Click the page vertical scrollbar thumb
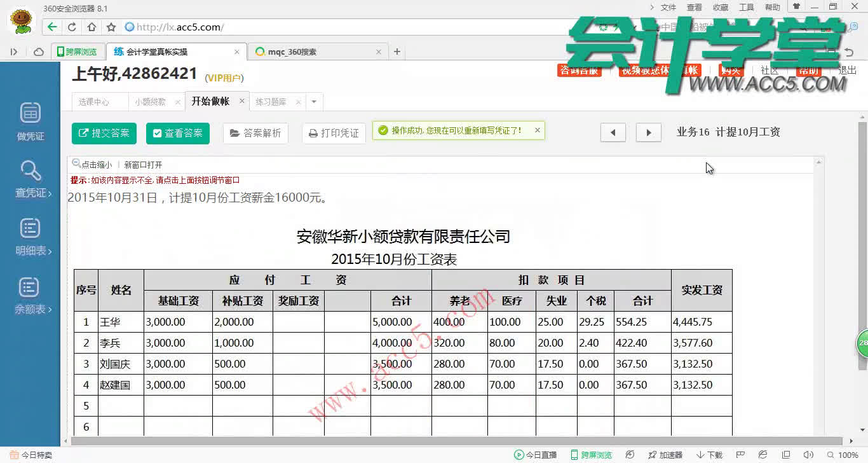Screen dimensions: 868x463 (863, 245)
